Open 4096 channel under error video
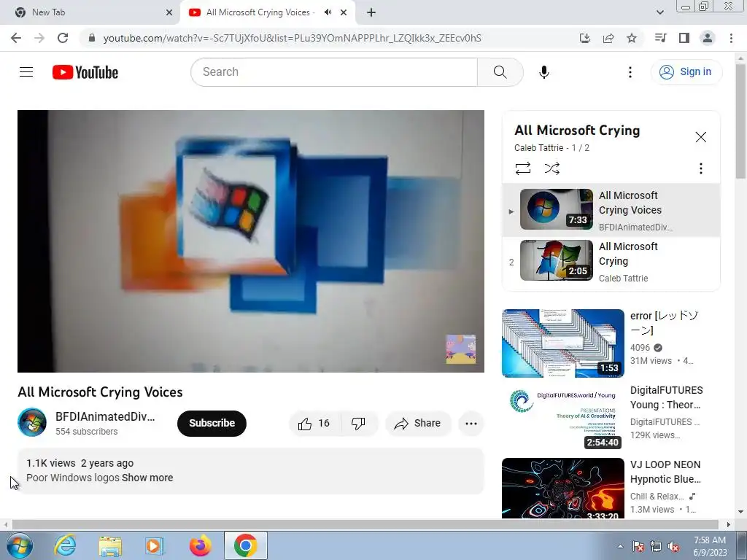The image size is (747, 560). click(x=640, y=348)
